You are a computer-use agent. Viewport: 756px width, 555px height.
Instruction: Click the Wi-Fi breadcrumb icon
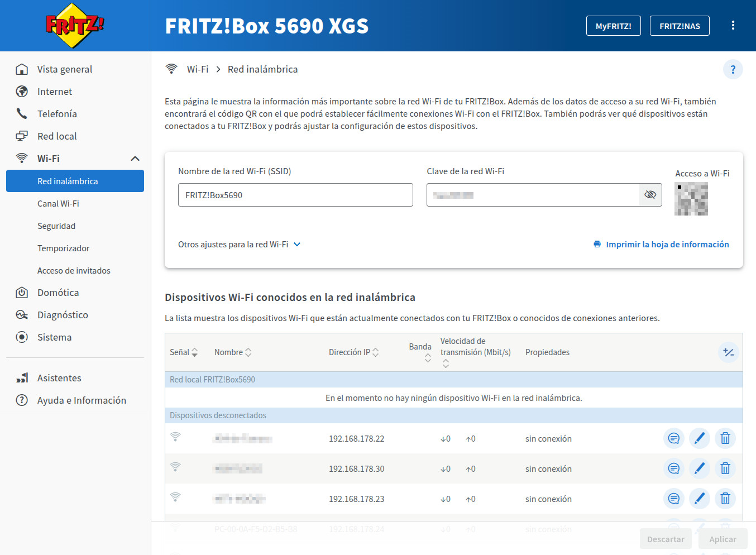click(x=171, y=69)
